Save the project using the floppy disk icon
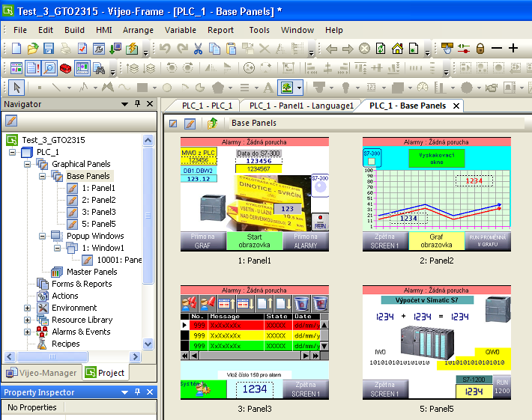 [x=49, y=49]
